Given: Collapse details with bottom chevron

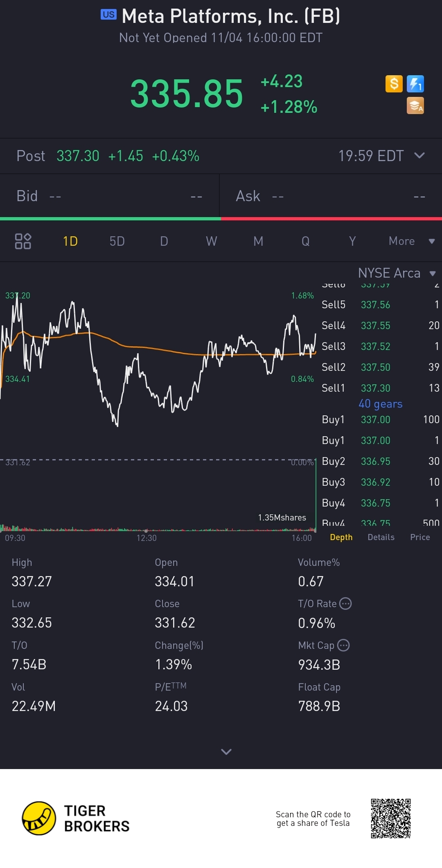Looking at the screenshot, I should [226, 751].
